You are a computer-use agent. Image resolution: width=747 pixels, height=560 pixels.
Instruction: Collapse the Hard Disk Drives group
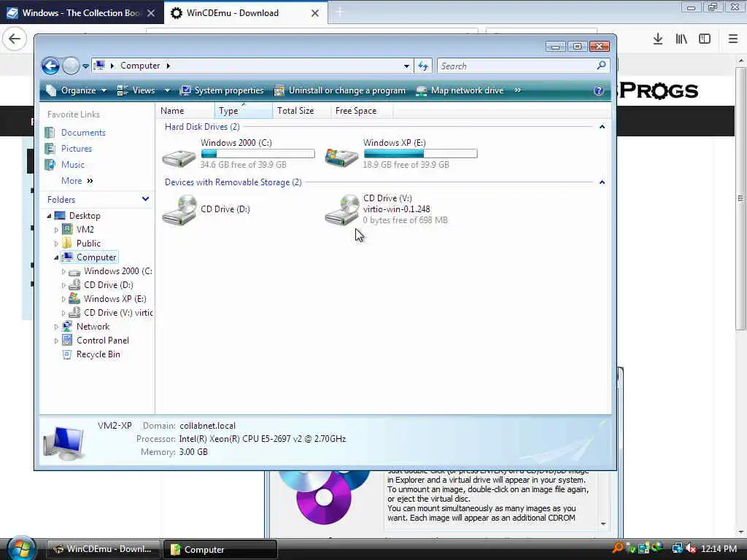[602, 127]
